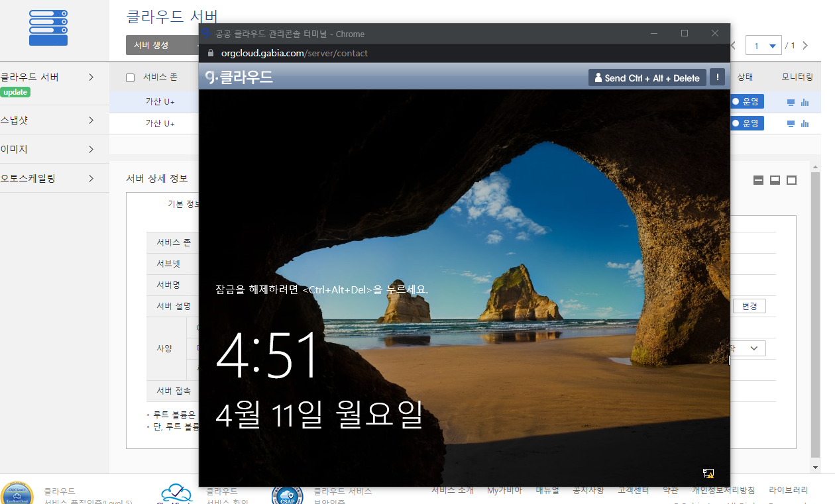835x504 pixels.
Task: Click the 클라우드 서버 page heading
Action: click(172, 17)
